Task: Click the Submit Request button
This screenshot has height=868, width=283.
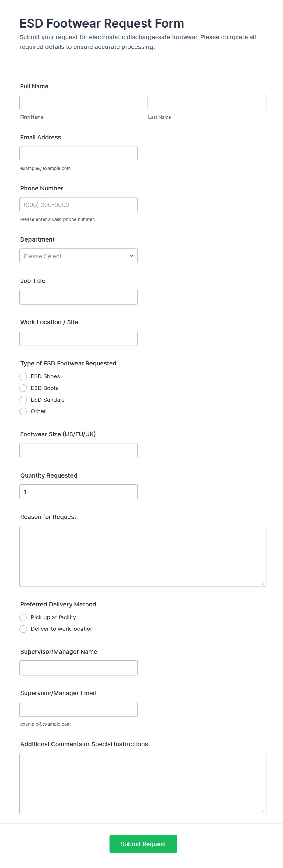Action: point(143,844)
